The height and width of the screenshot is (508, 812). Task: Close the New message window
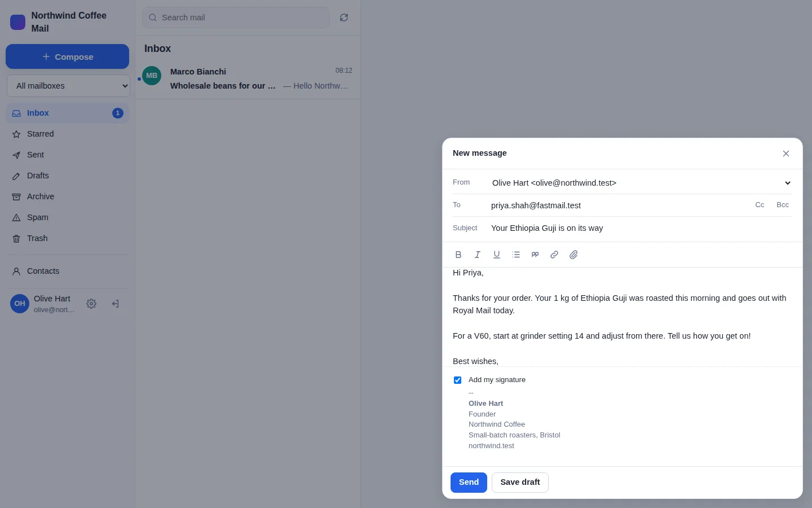(x=786, y=154)
